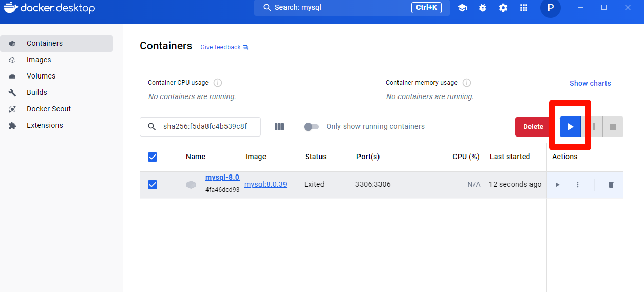Sort by the Port(s) column header
The image size is (644, 292).
[368, 157]
